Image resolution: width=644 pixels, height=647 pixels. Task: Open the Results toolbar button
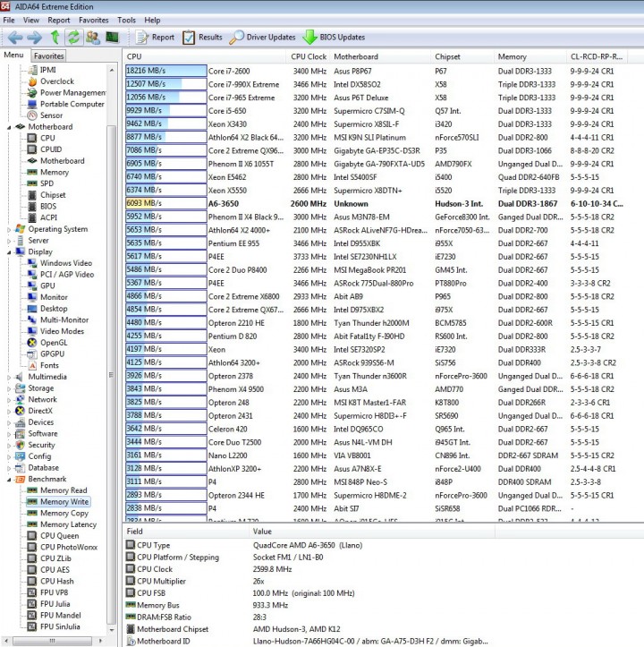point(202,37)
